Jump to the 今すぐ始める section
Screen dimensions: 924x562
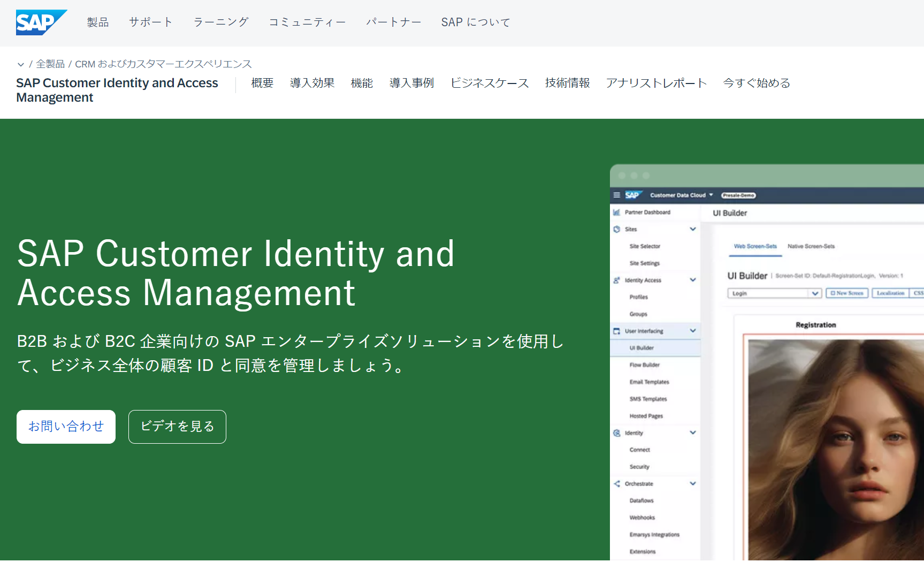pos(757,83)
